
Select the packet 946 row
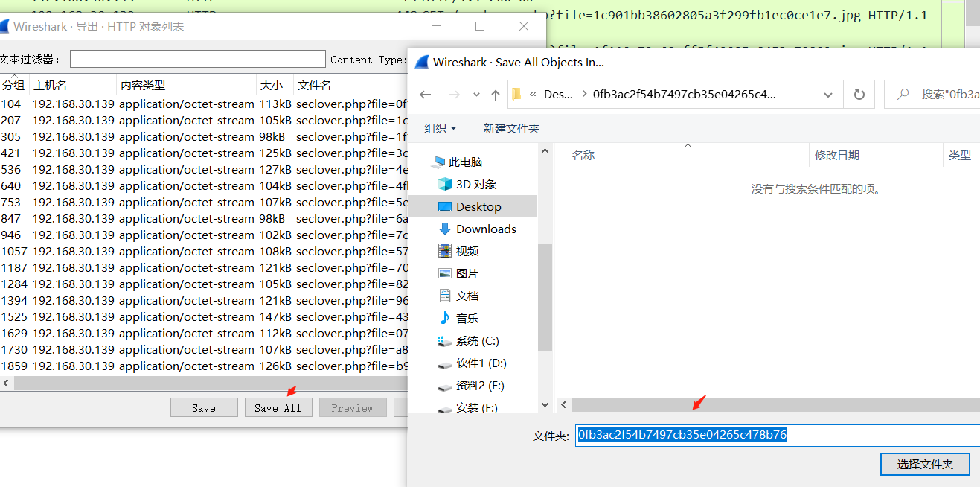204,235
